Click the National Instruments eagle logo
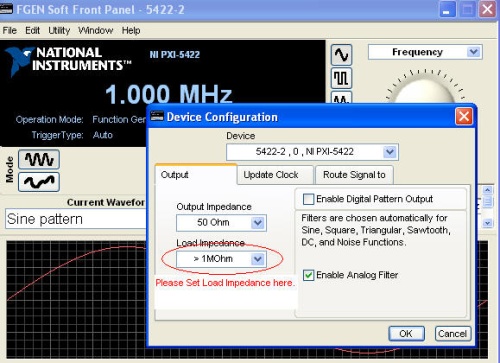Image resolution: width=500 pixels, height=363 pixels. tap(18, 61)
